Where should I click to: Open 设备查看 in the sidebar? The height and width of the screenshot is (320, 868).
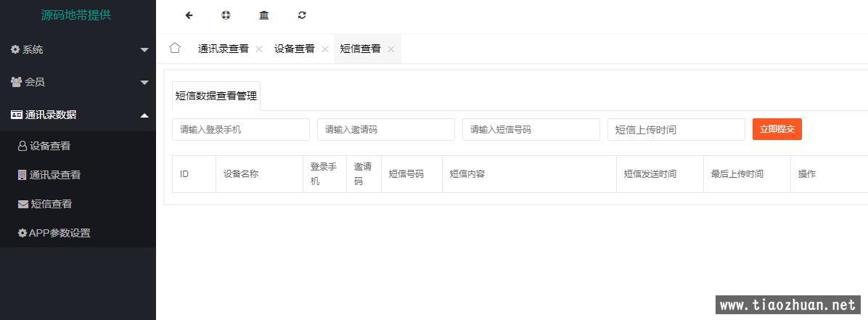point(78,146)
